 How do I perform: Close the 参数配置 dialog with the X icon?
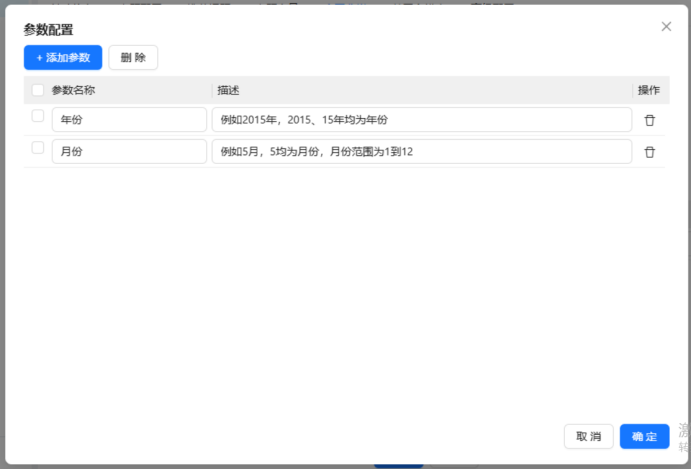(666, 27)
